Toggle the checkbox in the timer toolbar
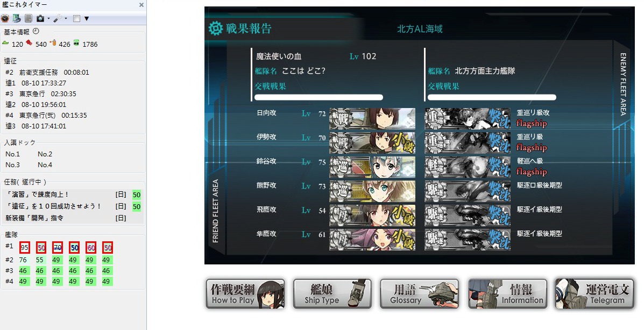The width and height of the screenshot is (644, 330). [x=76, y=18]
